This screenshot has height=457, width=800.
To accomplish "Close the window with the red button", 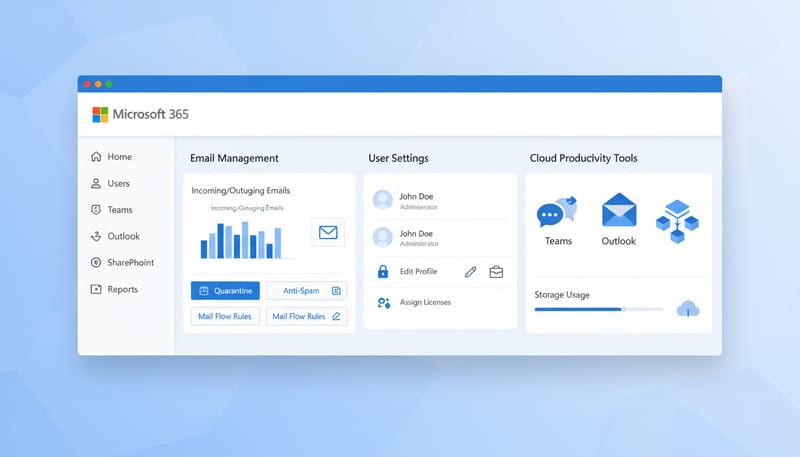I will pyautogui.click(x=87, y=84).
